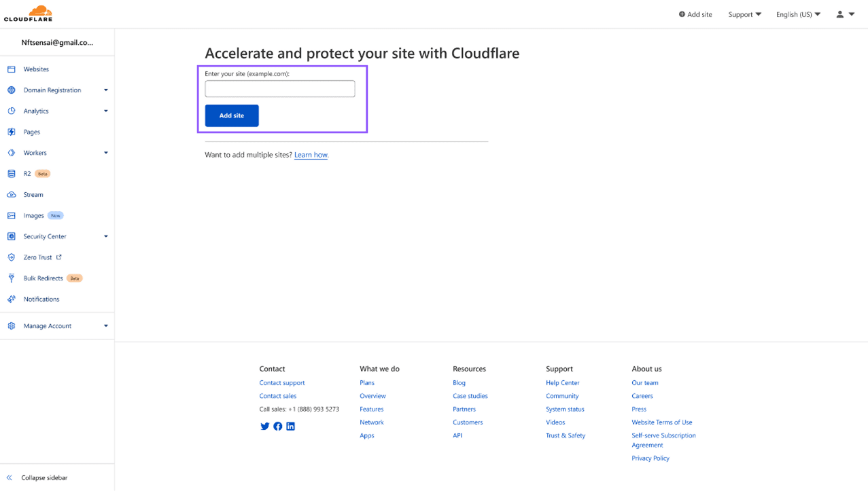This screenshot has width=868, height=491.
Task: Expand Domain Registration submenu arrow
Action: click(105, 90)
